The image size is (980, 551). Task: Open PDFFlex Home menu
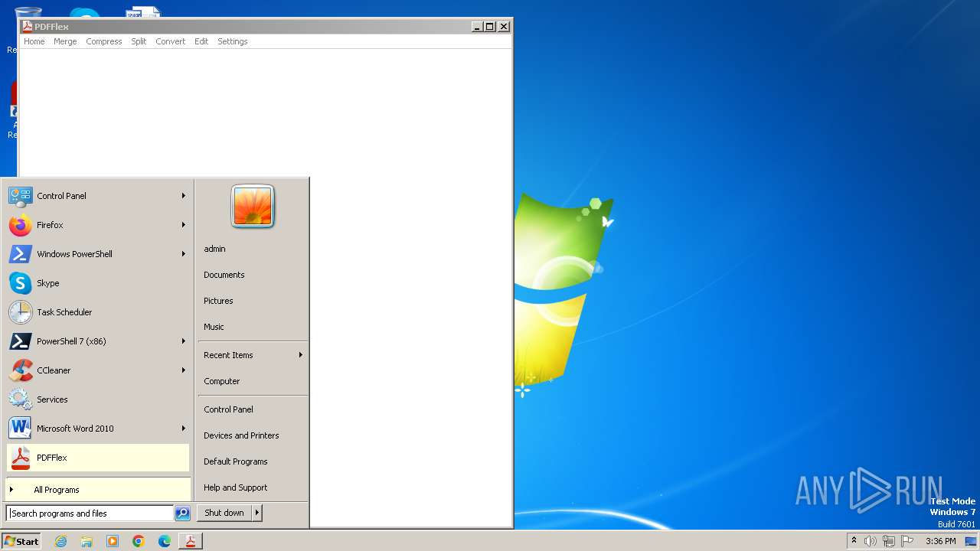point(34,41)
